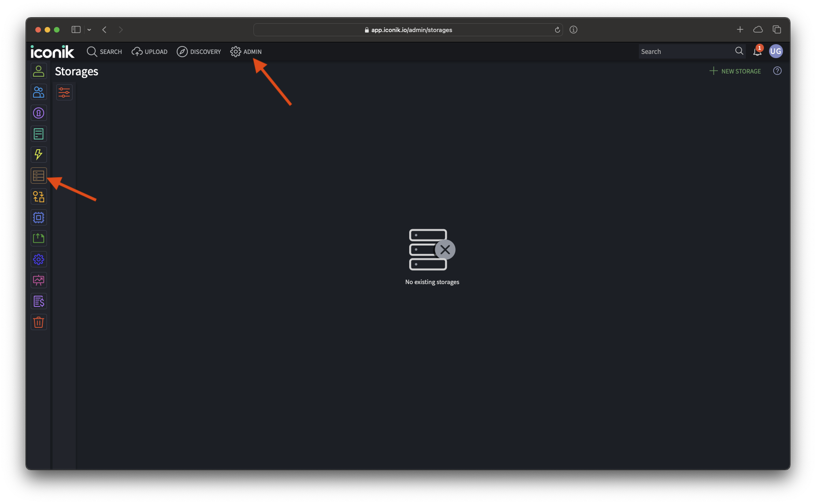816x504 pixels.
Task: Open the keyhole security sidebar icon
Action: 39,113
